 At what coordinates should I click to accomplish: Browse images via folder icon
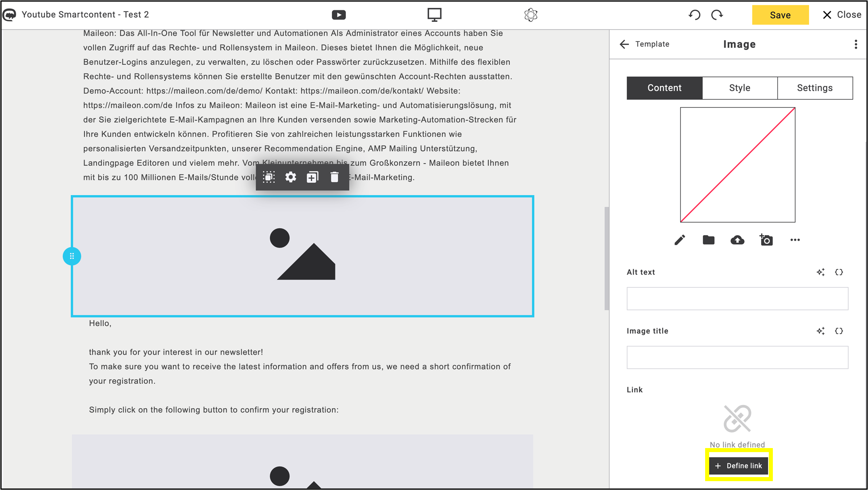[x=708, y=240]
